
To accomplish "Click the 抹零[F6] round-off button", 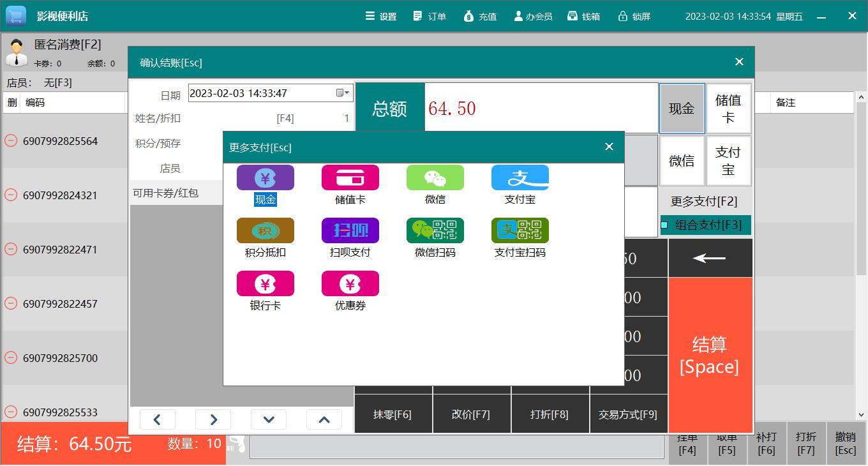I will pyautogui.click(x=393, y=414).
